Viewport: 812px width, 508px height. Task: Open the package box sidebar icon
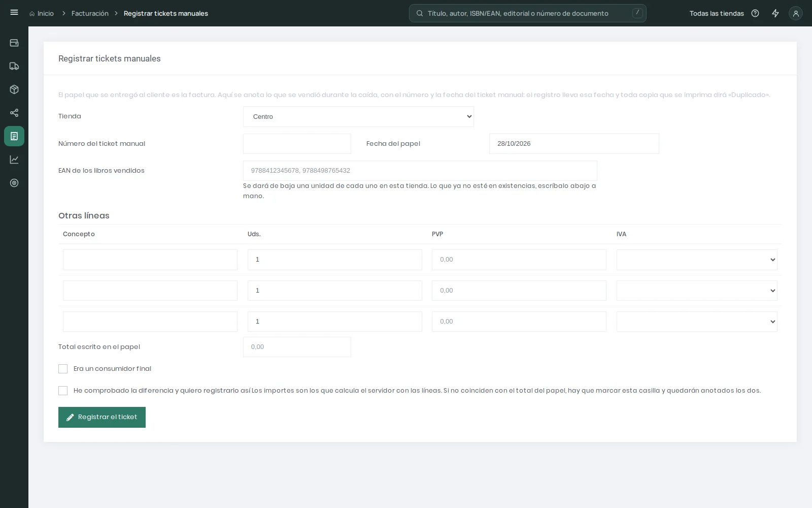coord(14,89)
